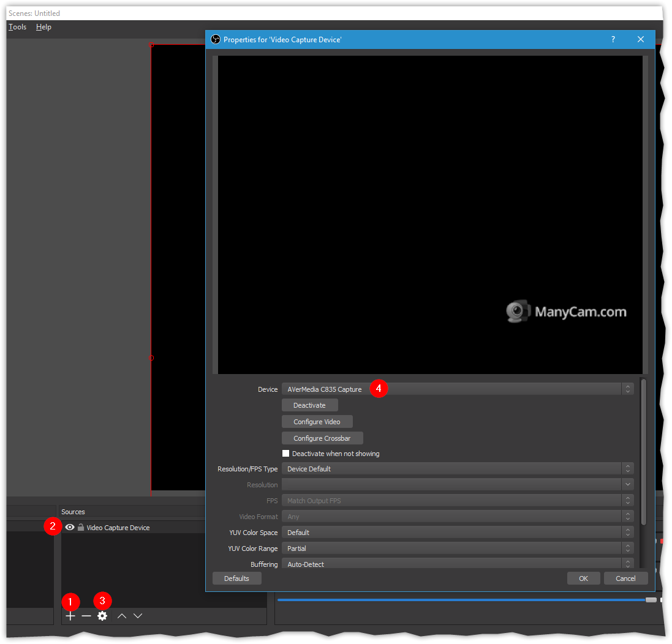Expand the Resolution/FPS Type dropdown
The image size is (672, 644).
(x=457, y=469)
